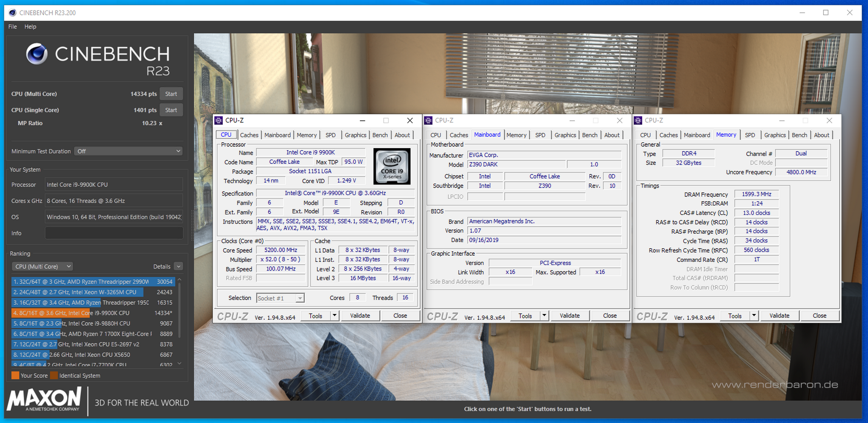Select the Ryzen 7 1700X ranking row

[x=93, y=334]
